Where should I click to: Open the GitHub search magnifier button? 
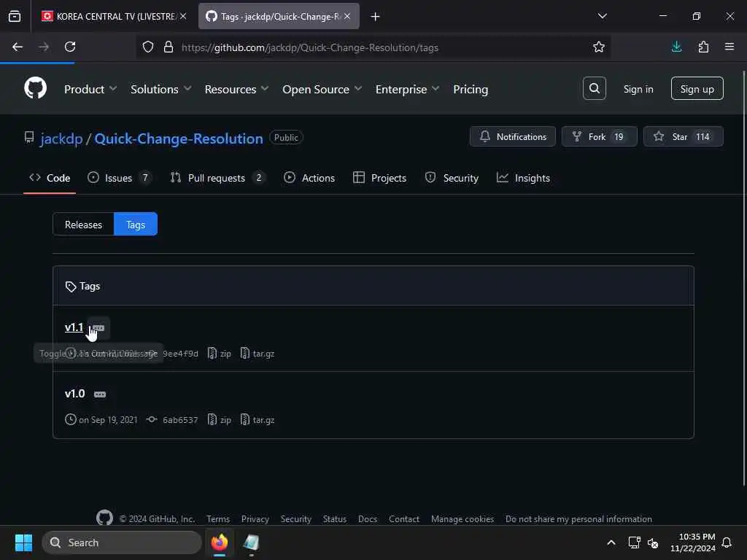tap(594, 88)
